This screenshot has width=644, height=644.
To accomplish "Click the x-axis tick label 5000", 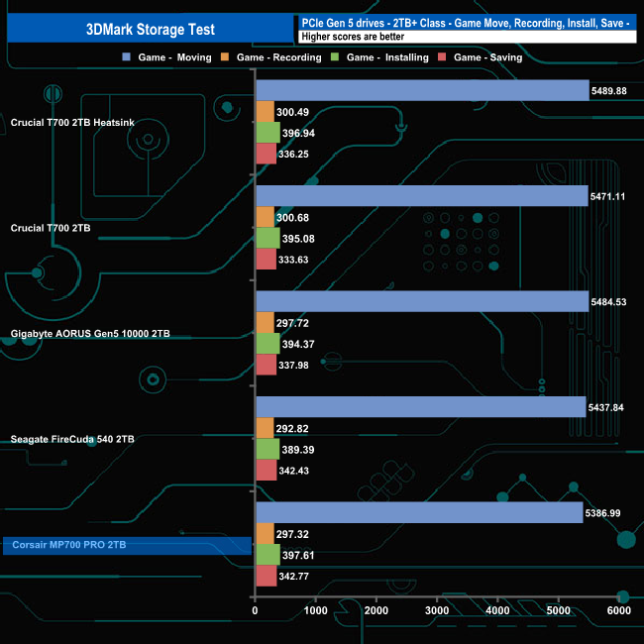I will (x=558, y=610).
